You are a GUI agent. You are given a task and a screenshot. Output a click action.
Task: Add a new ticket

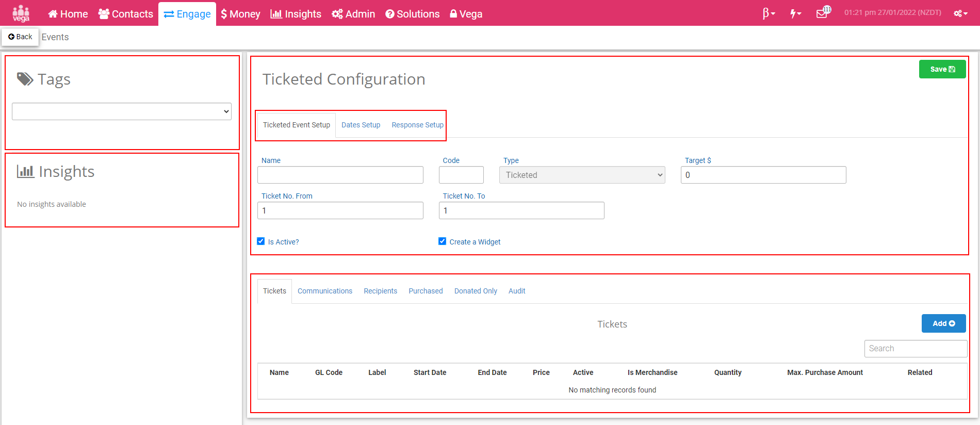click(944, 323)
